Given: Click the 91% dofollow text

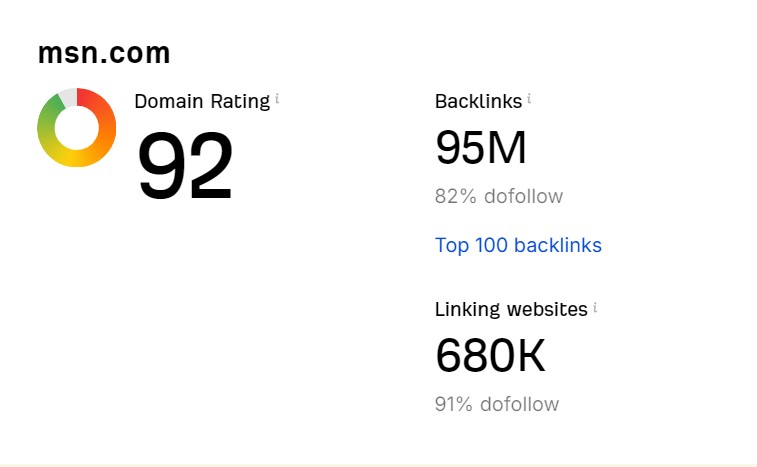Looking at the screenshot, I should [x=497, y=404].
